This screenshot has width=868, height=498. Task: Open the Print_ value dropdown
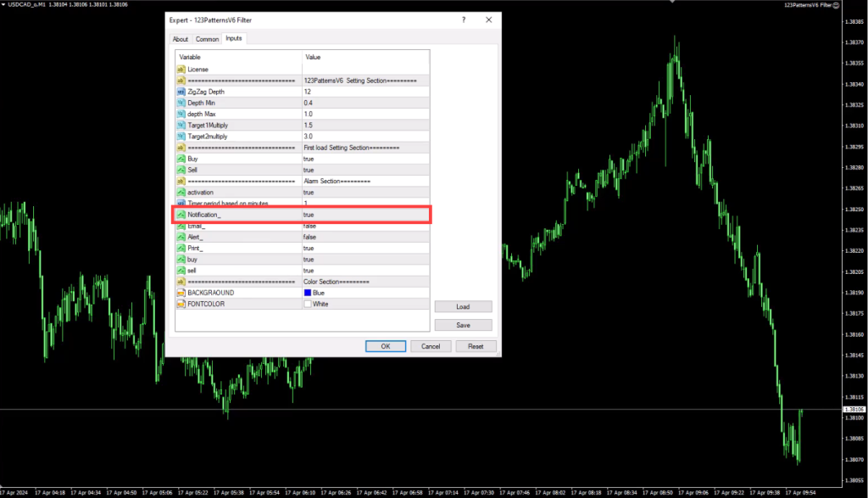point(364,249)
